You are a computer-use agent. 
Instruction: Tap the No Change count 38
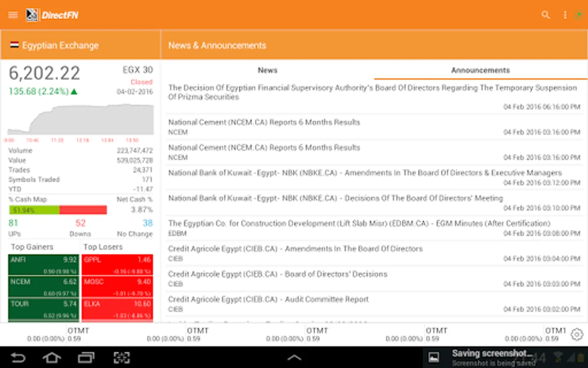(148, 223)
